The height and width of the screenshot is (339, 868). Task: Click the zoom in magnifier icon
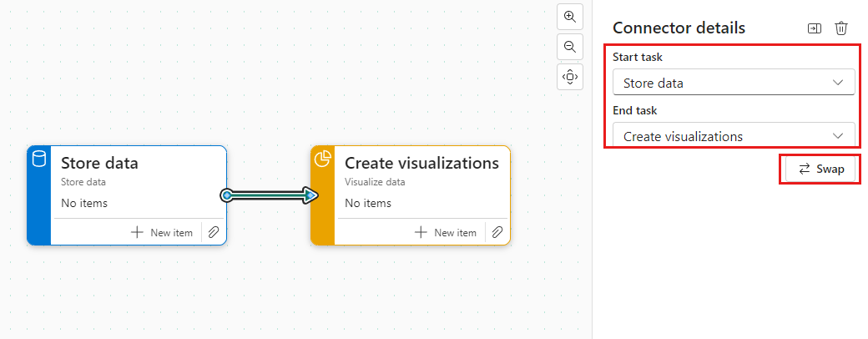coord(570,17)
